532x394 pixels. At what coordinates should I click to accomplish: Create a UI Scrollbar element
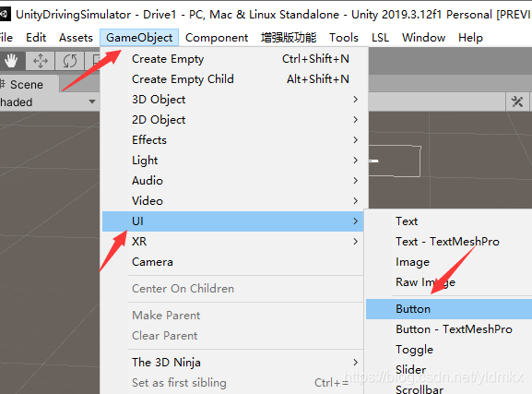449,388
